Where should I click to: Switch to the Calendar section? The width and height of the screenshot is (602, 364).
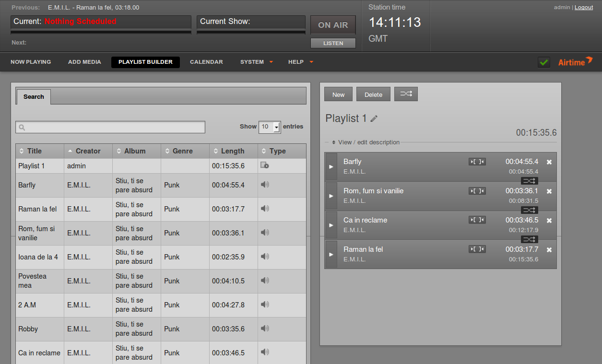pyautogui.click(x=206, y=62)
